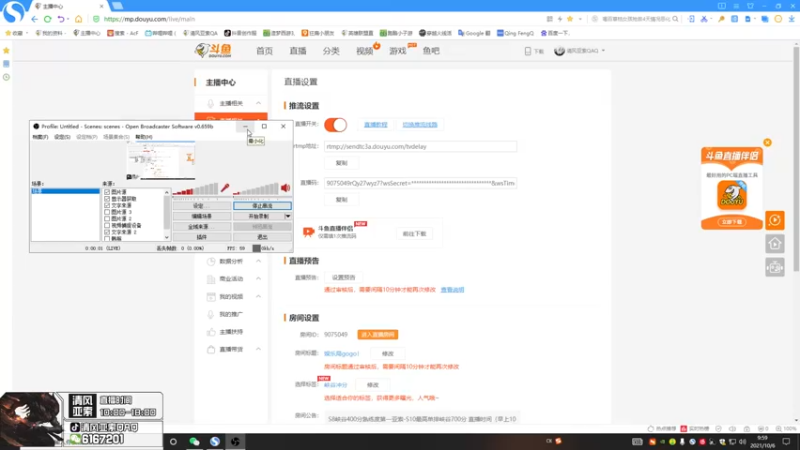Viewport: 800px width, 450px height.
Task: Click 停止串流 button in OBS
Action: 262,206
